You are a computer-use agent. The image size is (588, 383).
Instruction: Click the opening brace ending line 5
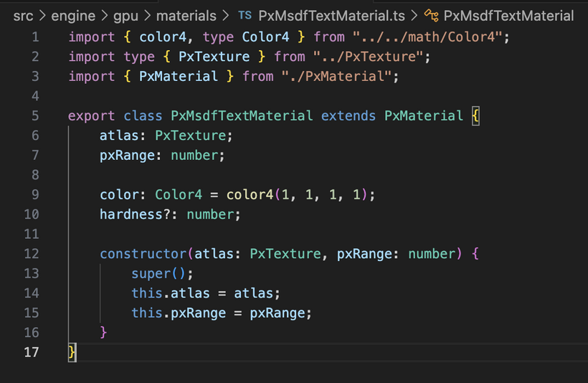point(475,115)
